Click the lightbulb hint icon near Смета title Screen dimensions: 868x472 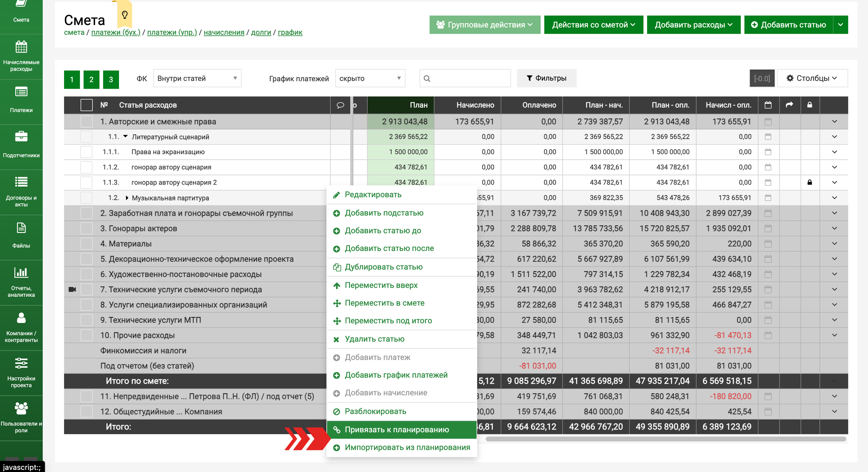125,15
